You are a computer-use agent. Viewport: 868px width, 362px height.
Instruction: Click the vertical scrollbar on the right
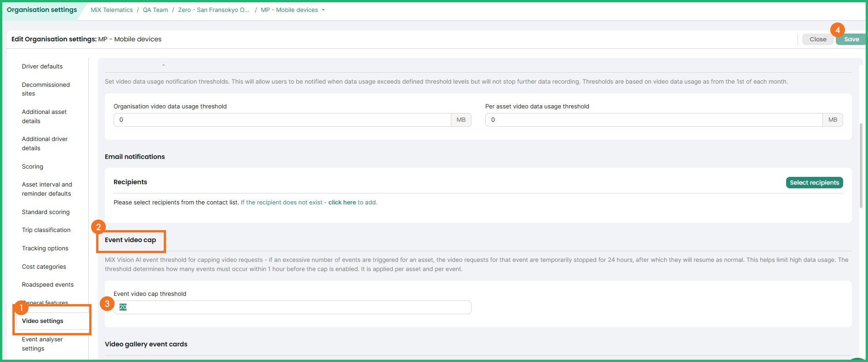coord(861,165)
